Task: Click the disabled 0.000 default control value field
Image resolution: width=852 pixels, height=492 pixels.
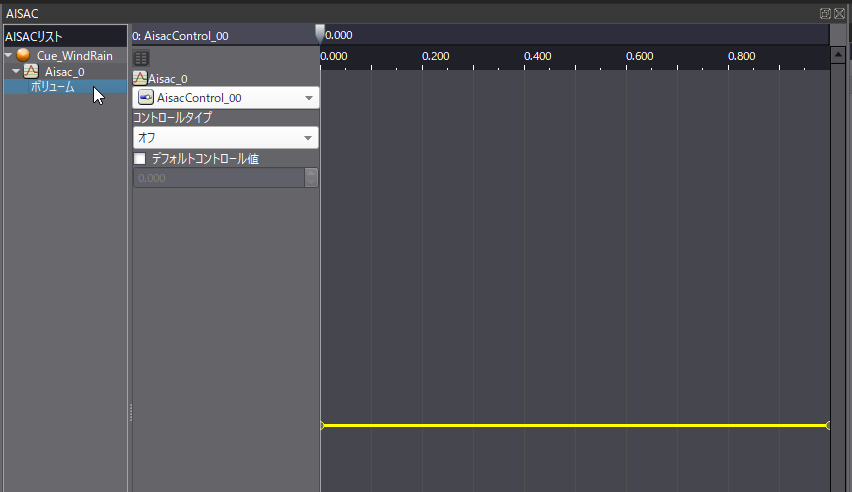Action: coord(218,178)
